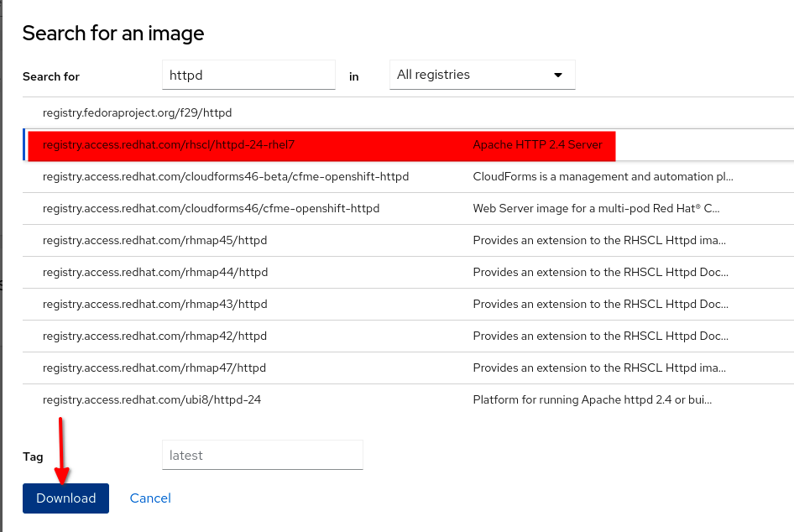The image size is (794, 532).
Task: Click the CloudForms management description text
Action: point(603,177)
